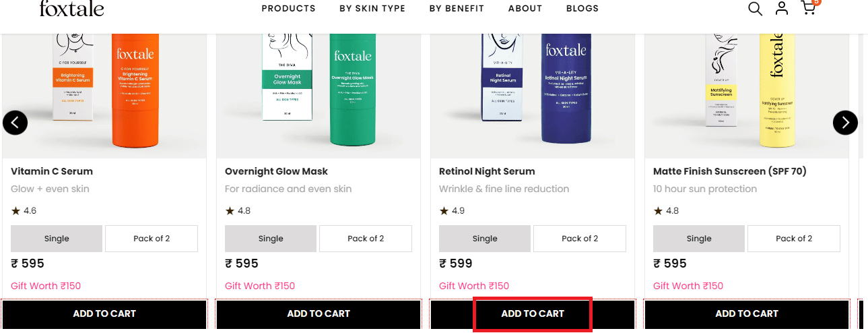Click the next carousel arrow
868x333 pixels.
coord(845,122)
